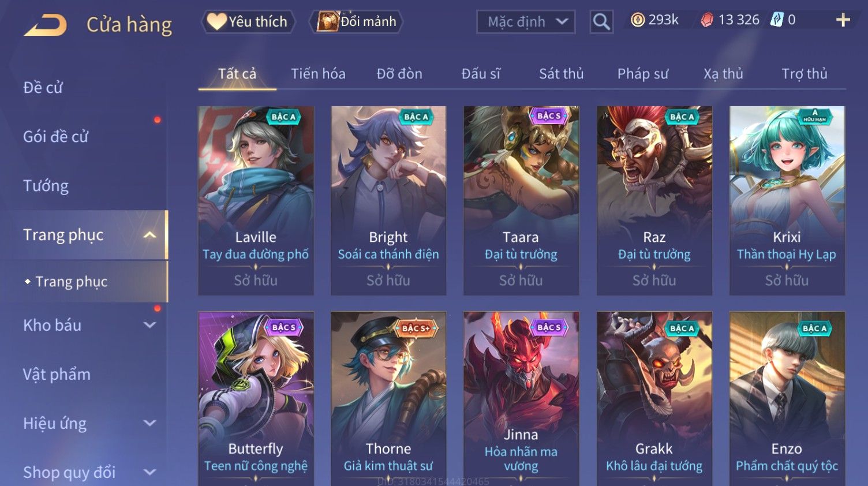Go back using the golden arrow icon
868x486 pixels.
coord(45,25)
